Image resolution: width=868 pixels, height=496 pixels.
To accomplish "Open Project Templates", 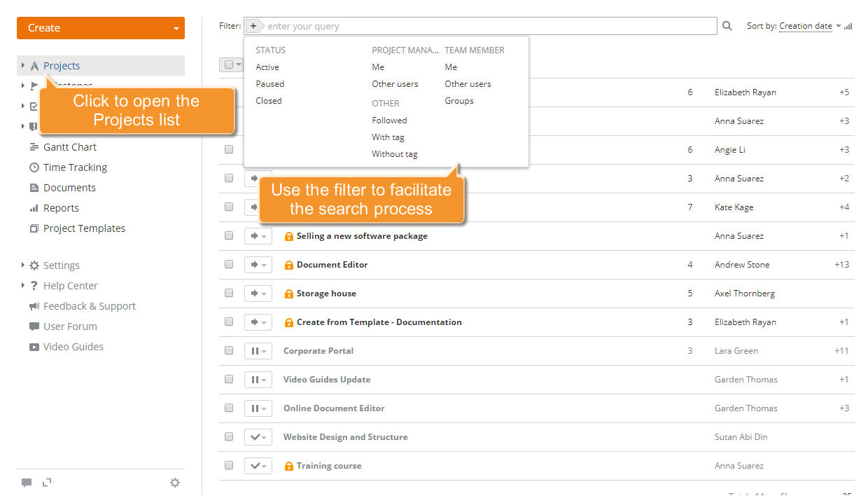I will point(85,228).
